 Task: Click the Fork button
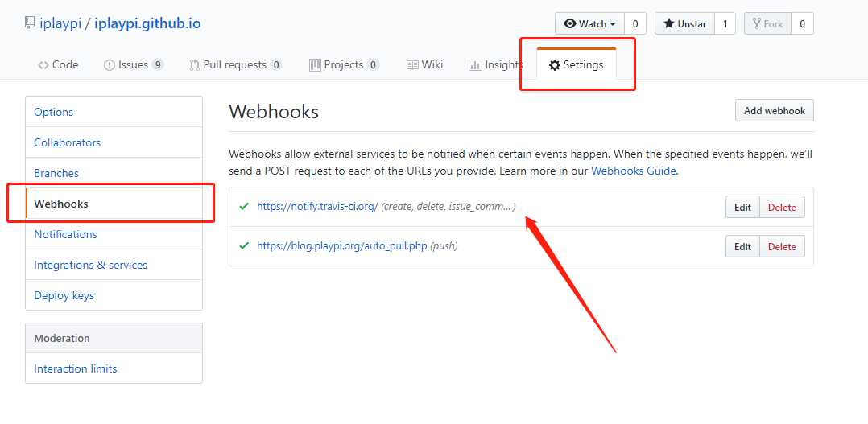click(x=768, y=24)
